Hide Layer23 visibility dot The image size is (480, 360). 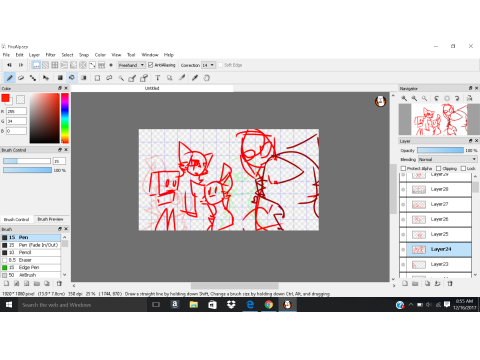click(x=403, y=264)
